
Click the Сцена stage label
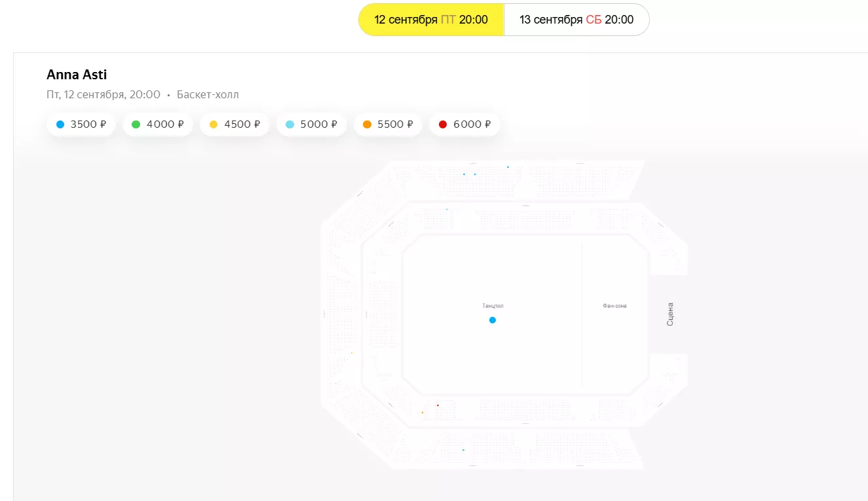[670, 314]
